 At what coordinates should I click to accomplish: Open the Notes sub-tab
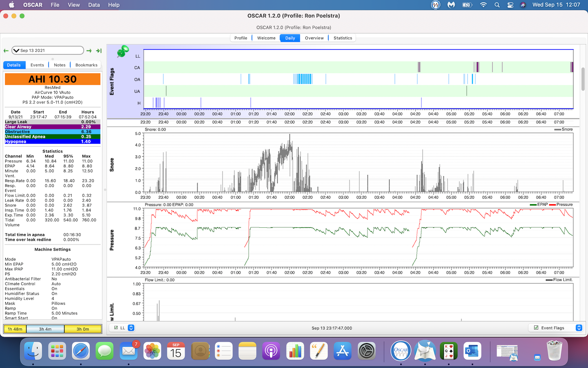[60, 65]
